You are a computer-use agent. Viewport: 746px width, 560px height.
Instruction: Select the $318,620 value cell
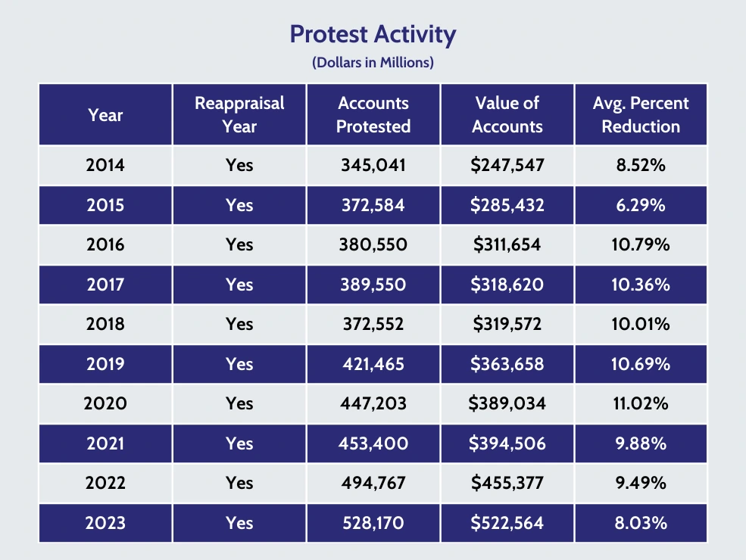[x=507, y=285]
